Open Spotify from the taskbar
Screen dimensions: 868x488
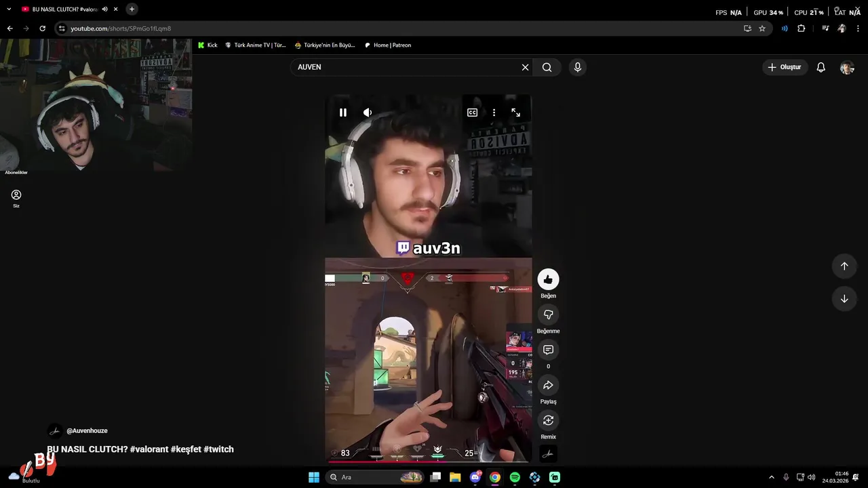tap(515, 477)
